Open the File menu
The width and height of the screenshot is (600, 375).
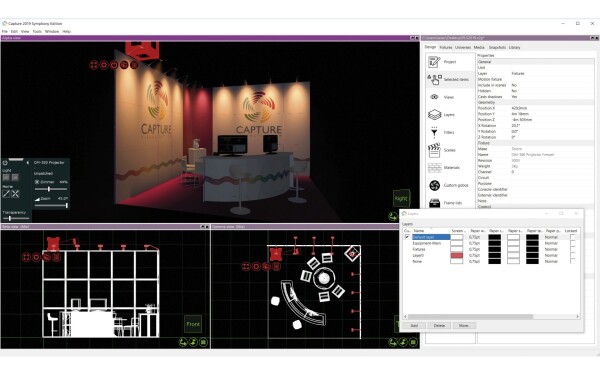(x=5, y=31)
